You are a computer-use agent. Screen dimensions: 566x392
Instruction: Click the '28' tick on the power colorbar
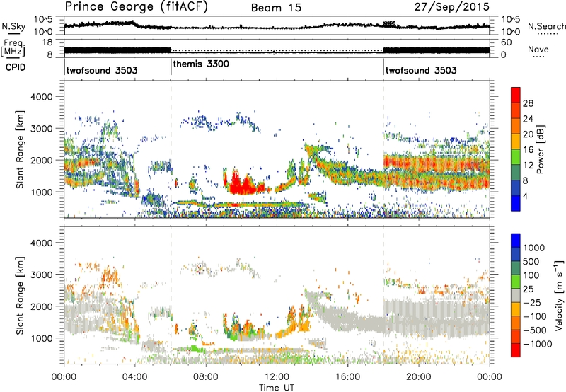(528, 103)
